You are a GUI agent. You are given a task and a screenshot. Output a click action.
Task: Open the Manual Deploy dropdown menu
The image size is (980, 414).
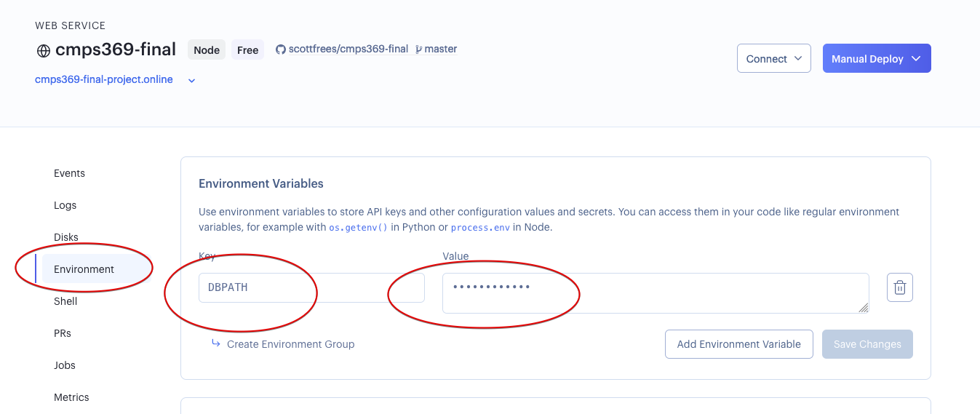pos(876,59)
